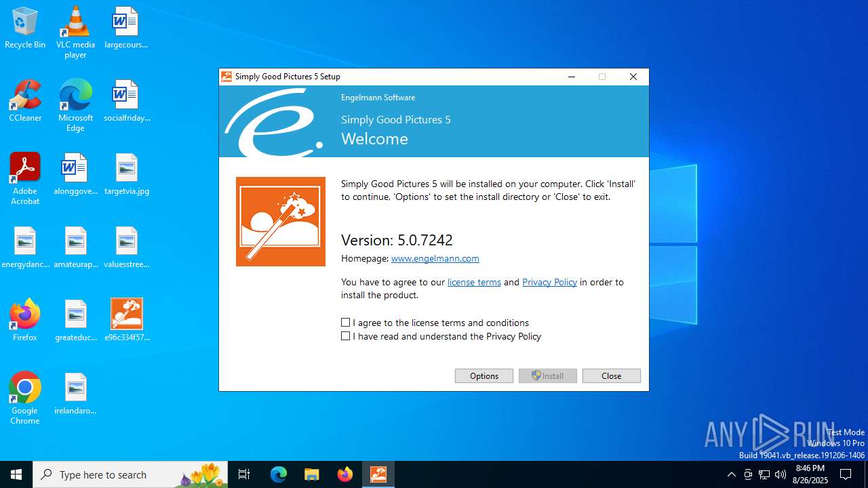Image resolution: width=868 pixels, height=488 pixels.
Task: Click the Close button in setup dialog
Action: point(612,375)
